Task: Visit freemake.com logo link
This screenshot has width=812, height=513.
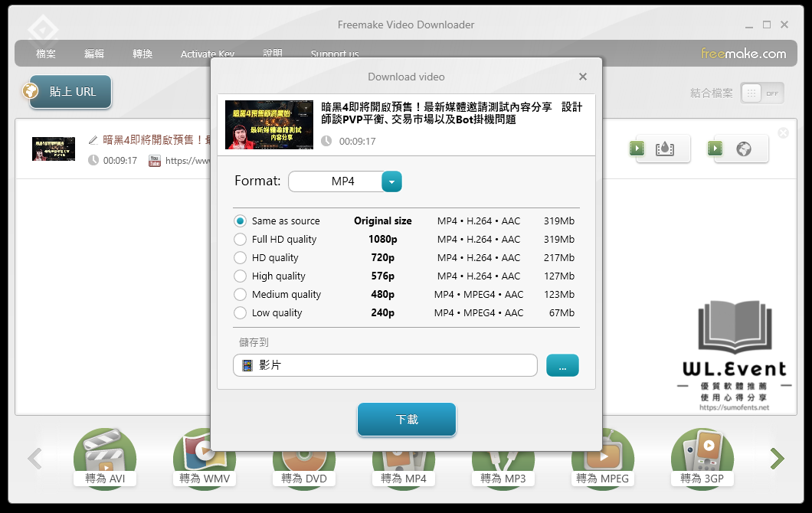Action: pos(743,54)
